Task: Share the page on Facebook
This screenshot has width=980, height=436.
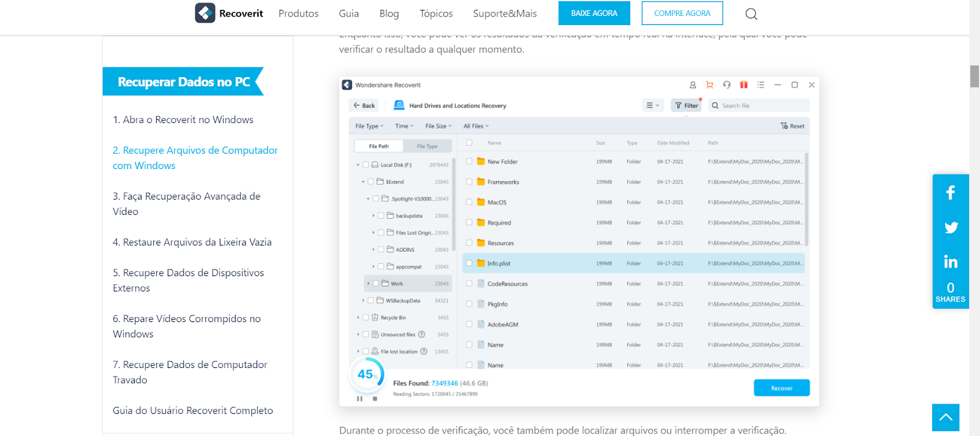Action: coord(951,193)
